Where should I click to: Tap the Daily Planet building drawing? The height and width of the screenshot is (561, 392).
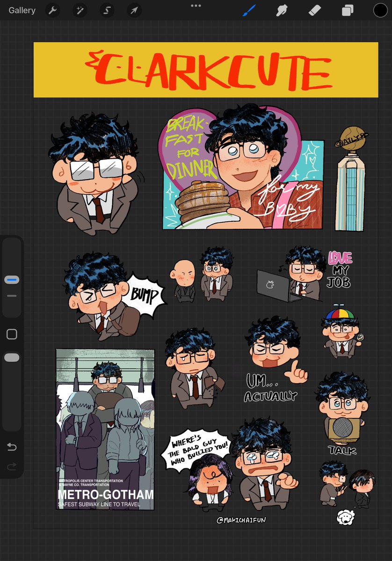coord(351,178)
